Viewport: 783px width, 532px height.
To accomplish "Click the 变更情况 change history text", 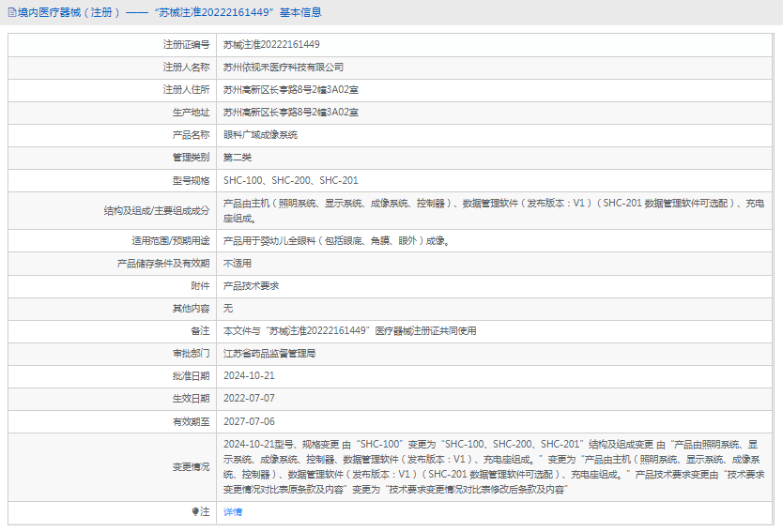I will pos(494,466).
